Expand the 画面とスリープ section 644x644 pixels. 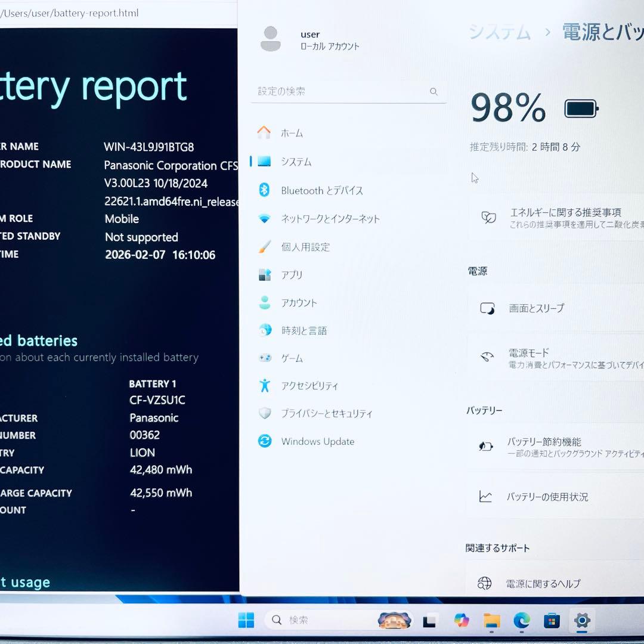(x=555, y=308)
